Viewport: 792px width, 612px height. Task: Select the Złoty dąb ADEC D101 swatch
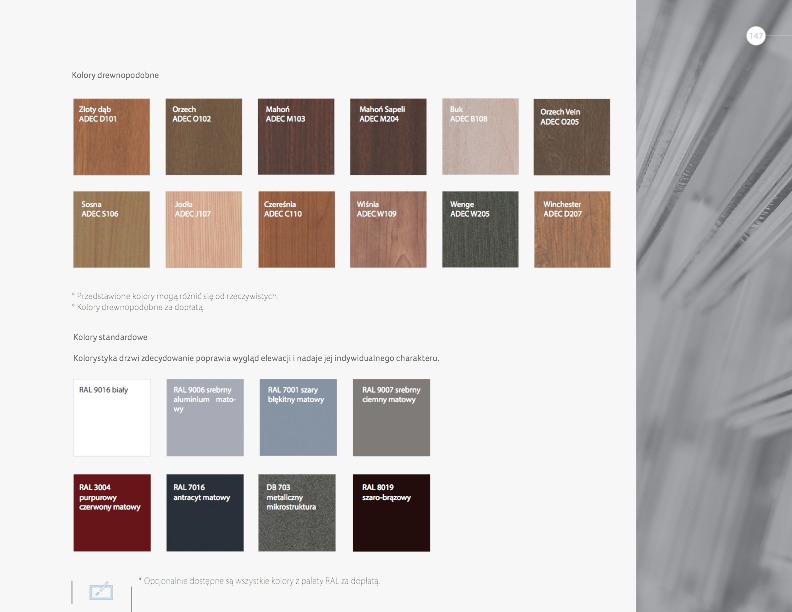coord(112,137)
